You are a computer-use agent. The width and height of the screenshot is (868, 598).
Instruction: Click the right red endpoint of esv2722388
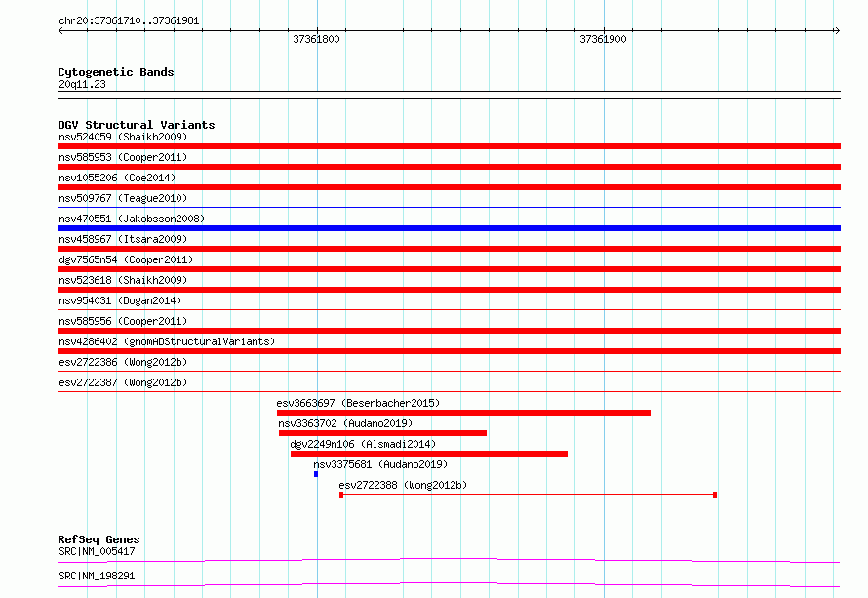pos(715,495)
